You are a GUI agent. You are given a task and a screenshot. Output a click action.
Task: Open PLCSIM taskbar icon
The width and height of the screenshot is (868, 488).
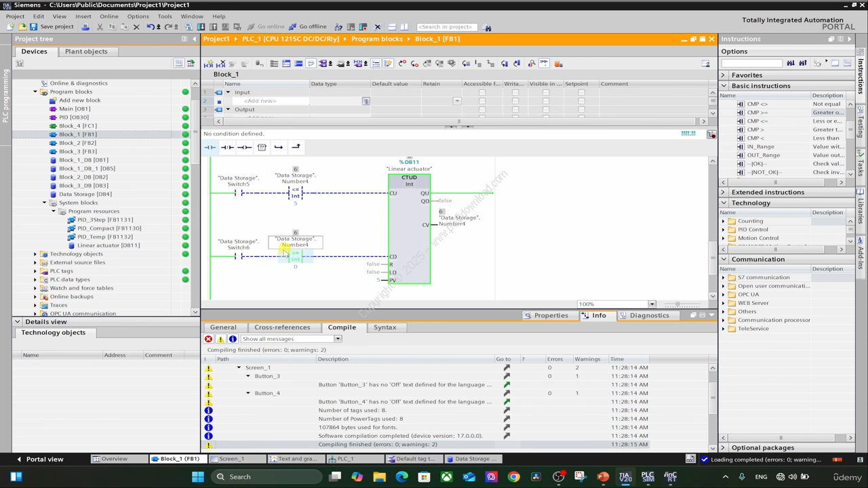648,476
